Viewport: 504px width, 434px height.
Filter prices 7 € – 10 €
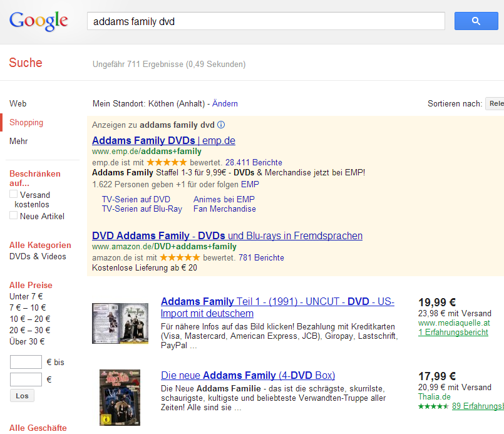tap(28, 307)
